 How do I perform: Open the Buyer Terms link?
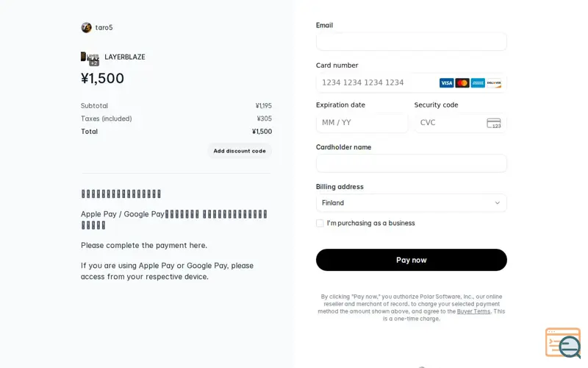[473, 311]
